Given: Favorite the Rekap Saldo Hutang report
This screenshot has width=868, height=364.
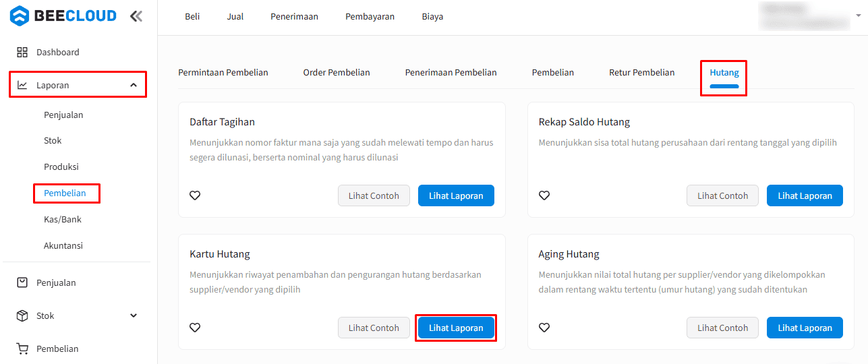Looking at the screenshot, I should (544, 195).
